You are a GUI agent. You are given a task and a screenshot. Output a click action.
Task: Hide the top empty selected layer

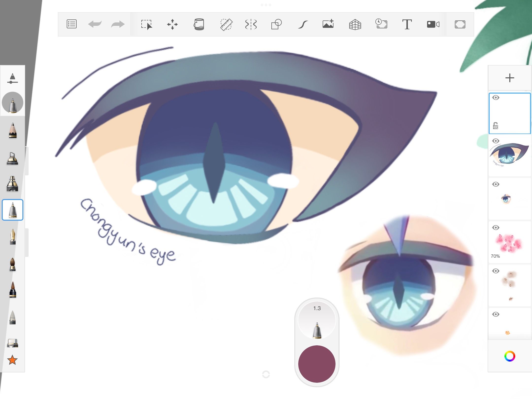point(496,98)
